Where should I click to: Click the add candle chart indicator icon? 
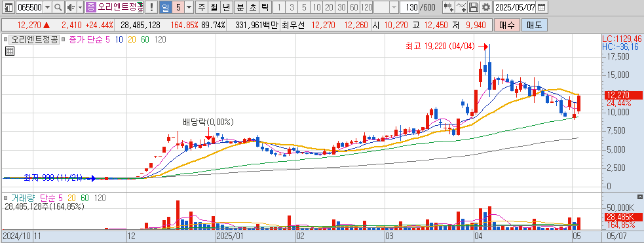click(448, 7)
